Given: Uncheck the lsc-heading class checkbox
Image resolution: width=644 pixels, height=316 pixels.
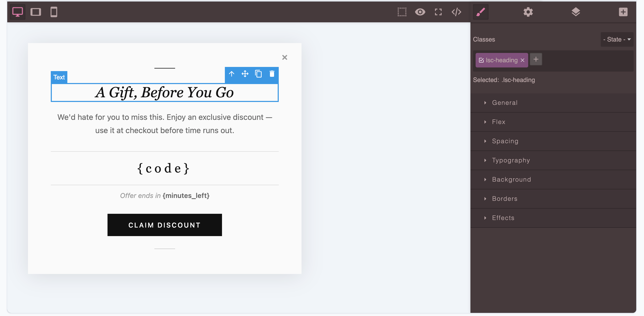Looking at the screenshot, I should (x=481, y=60).
